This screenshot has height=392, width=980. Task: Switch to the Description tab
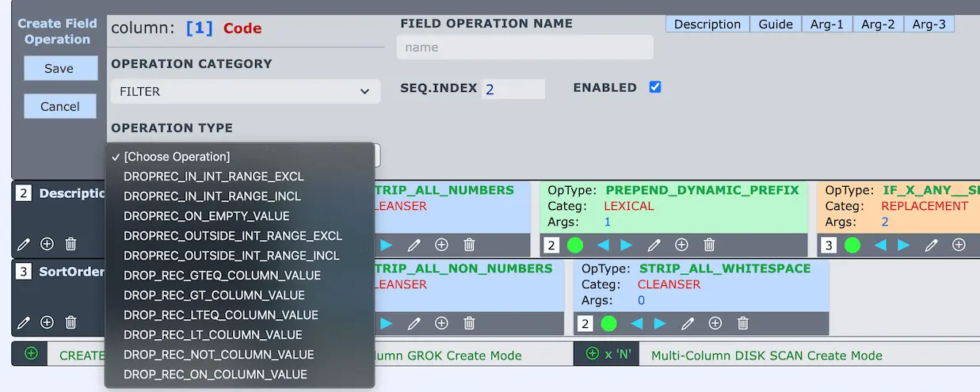tap(707, 24)
